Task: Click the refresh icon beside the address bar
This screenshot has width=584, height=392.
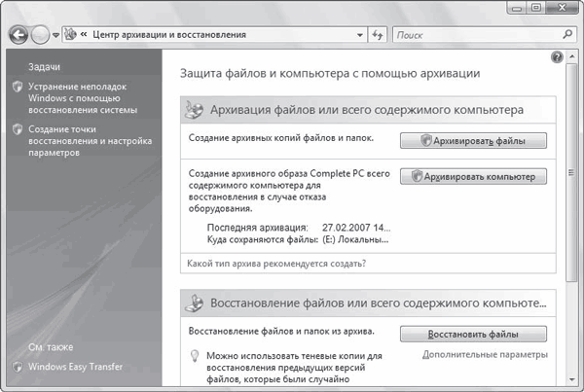Action: (378, 35)
